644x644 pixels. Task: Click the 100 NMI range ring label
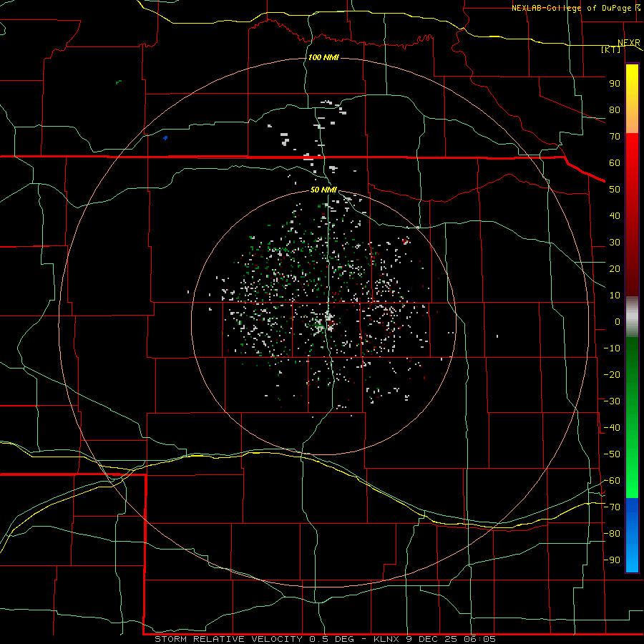323,57
